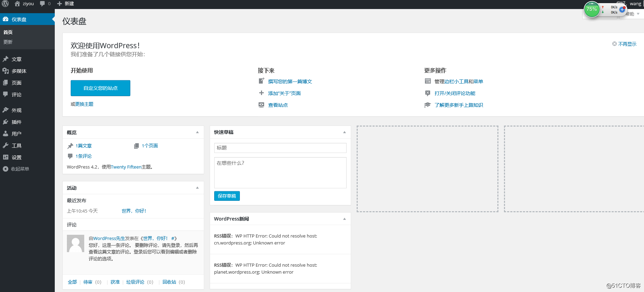Click the comment-off icon beside 打开/关闭评论功能

[x=428, y=93]
